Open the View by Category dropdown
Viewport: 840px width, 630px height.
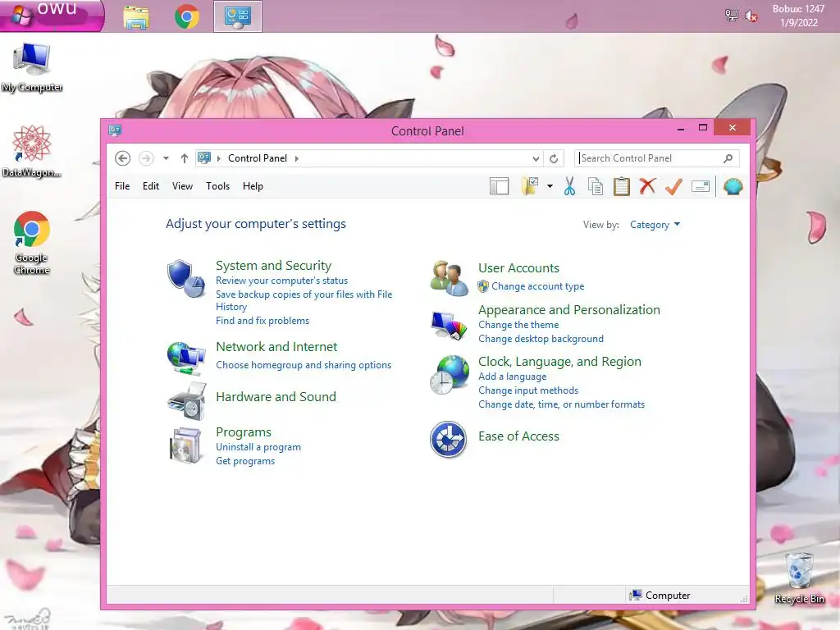(655, 225)
